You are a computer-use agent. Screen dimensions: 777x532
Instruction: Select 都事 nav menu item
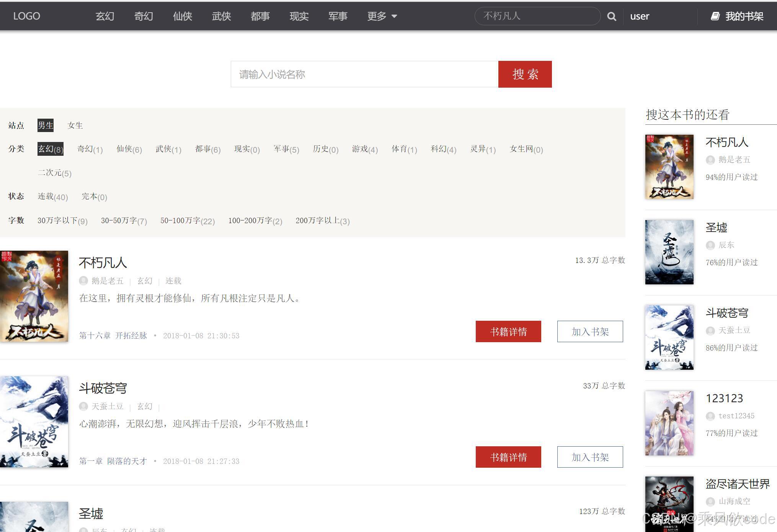click(x=260, y=16)
